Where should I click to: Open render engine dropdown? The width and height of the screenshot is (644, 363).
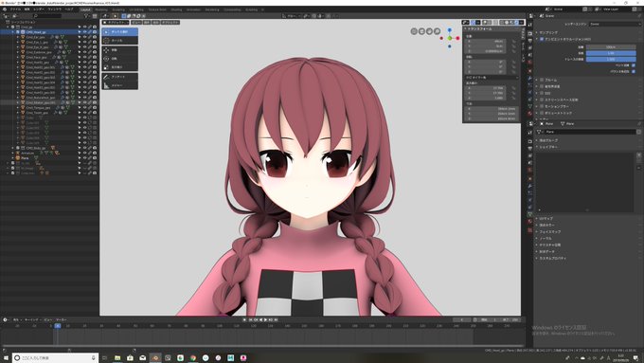click(615, 25)
